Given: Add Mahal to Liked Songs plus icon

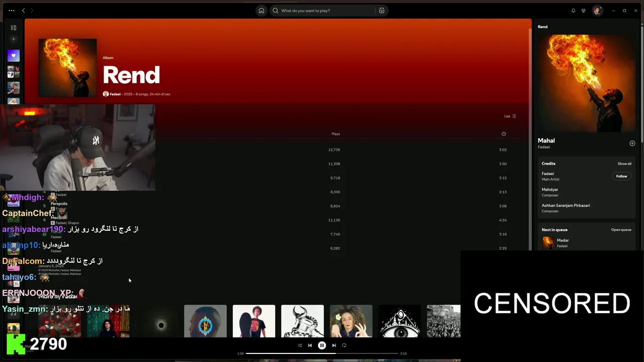Looking at the screenshot, I should point(632,143).
